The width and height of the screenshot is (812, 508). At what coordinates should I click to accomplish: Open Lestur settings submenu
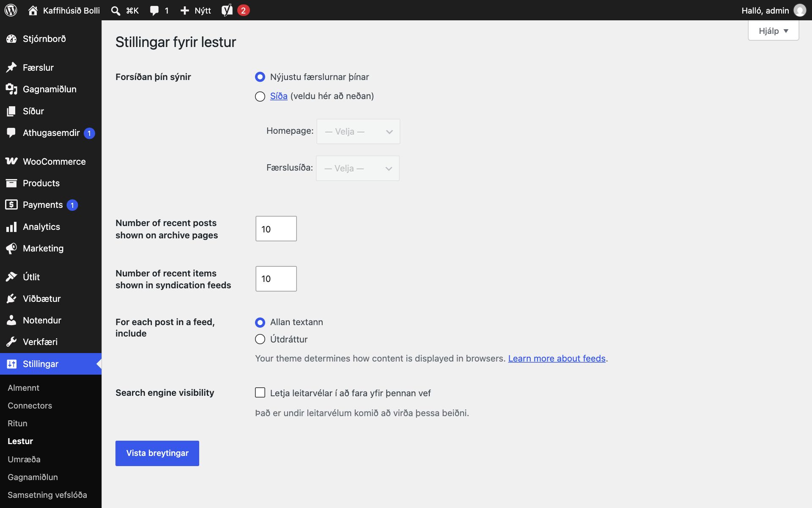(x=20, y=441)
